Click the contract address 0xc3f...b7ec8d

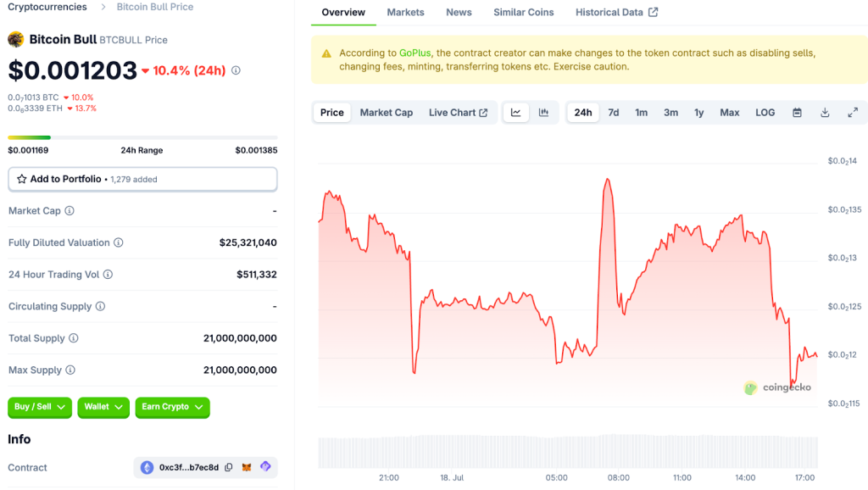pos(189,467)
